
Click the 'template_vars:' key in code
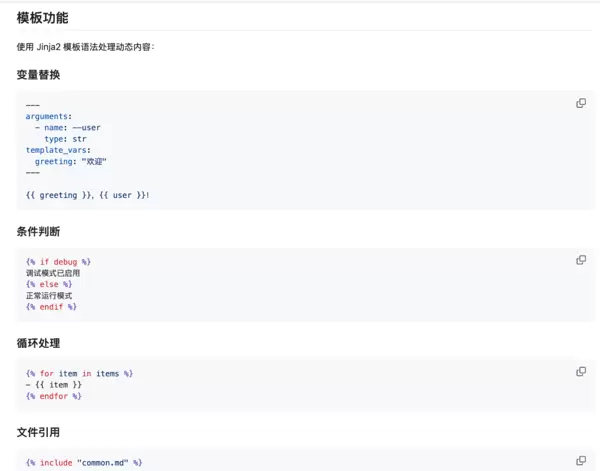point(58,150)
